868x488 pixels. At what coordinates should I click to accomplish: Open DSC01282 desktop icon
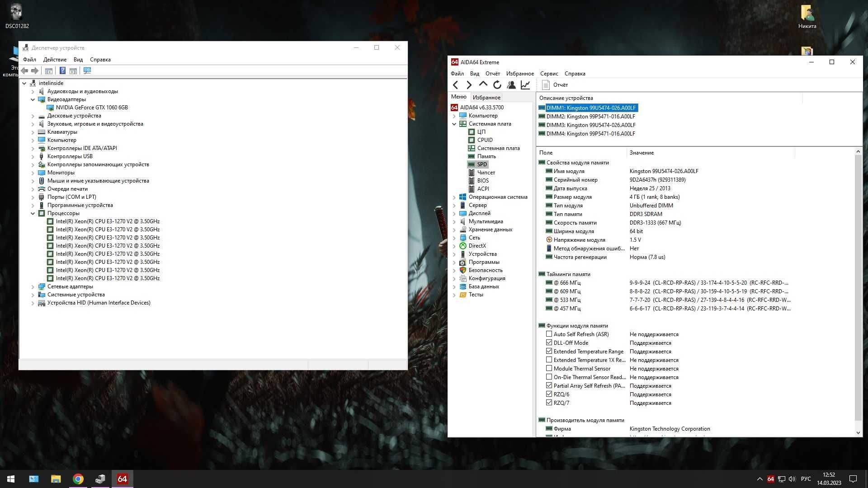coord(17,16)
